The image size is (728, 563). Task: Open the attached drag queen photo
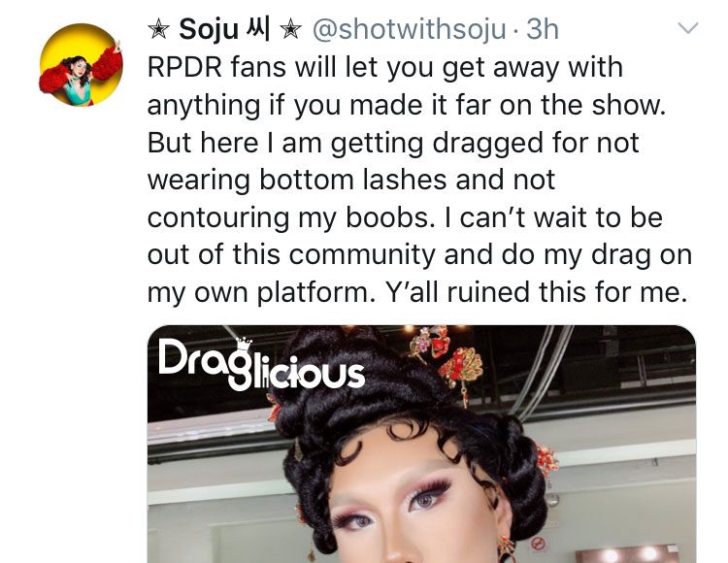tap(421, 445)
